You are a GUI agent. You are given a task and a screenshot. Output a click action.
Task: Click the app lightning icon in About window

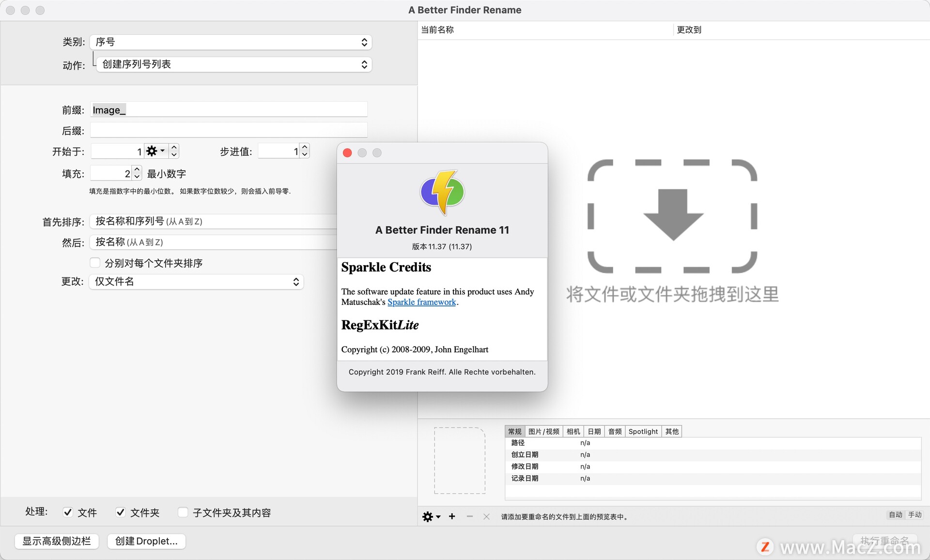click(x=442, y=192)
